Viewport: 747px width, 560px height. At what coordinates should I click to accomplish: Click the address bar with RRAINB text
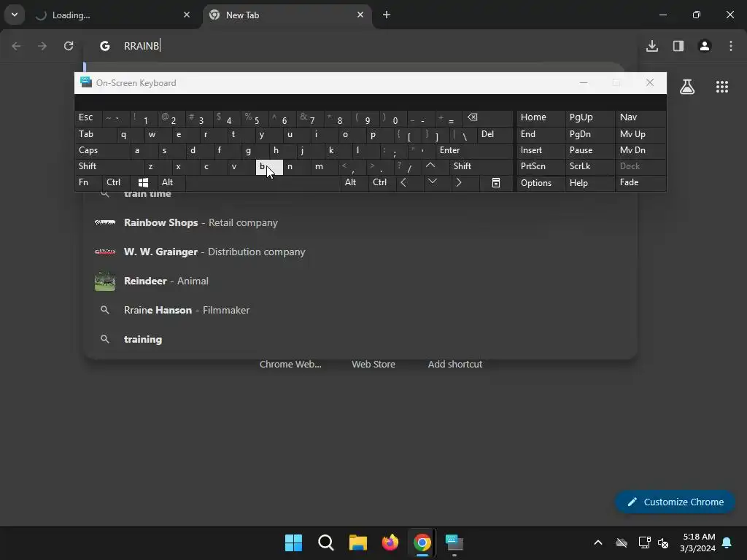pos(362,46)
